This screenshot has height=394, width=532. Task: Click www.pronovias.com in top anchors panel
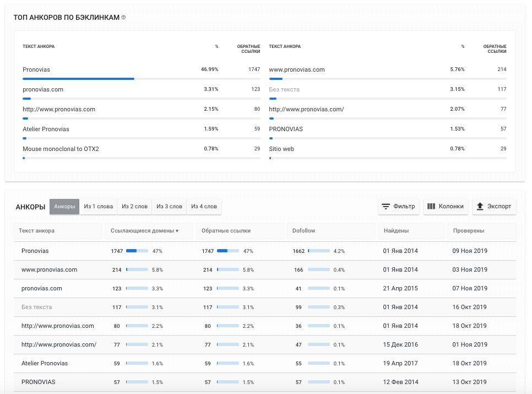coord(296,69)
